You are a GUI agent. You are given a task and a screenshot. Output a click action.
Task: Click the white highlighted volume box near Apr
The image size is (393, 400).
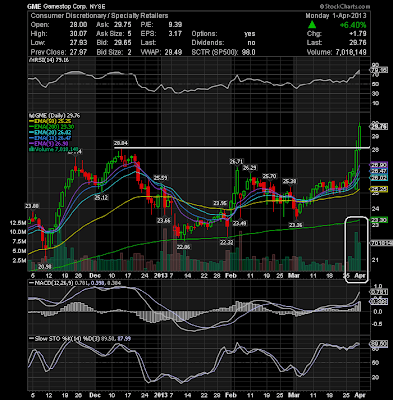tap(357, 250)
